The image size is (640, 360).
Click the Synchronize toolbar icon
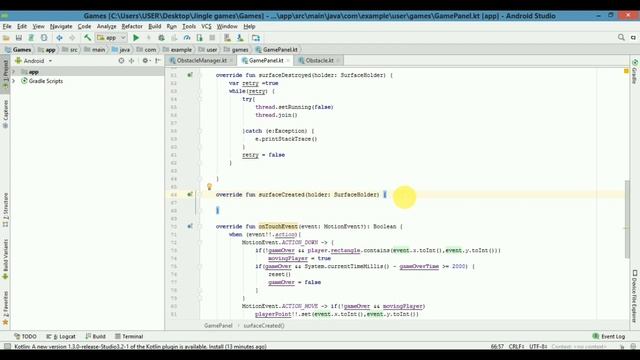point(31,38)
